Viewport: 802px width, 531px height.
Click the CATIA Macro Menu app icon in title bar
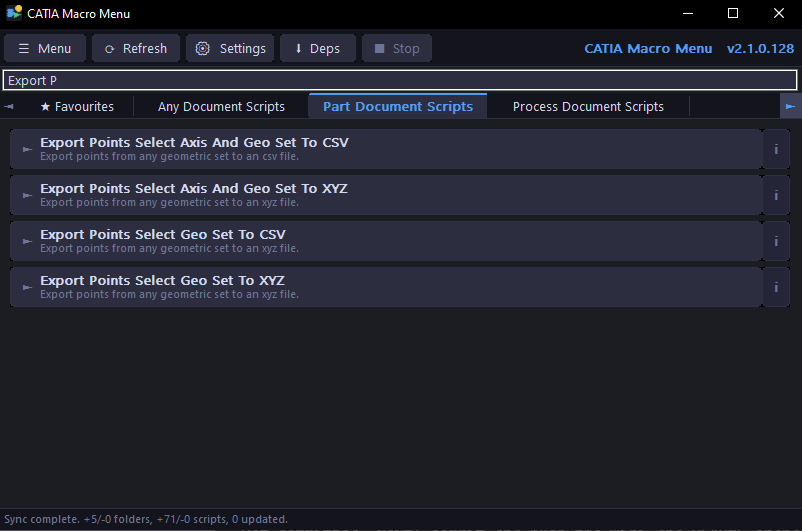point(14,13)
